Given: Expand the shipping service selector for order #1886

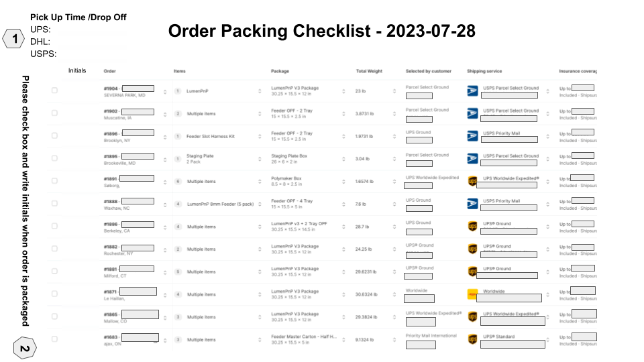Looking at the screenshot, I should tap(548, 227).
